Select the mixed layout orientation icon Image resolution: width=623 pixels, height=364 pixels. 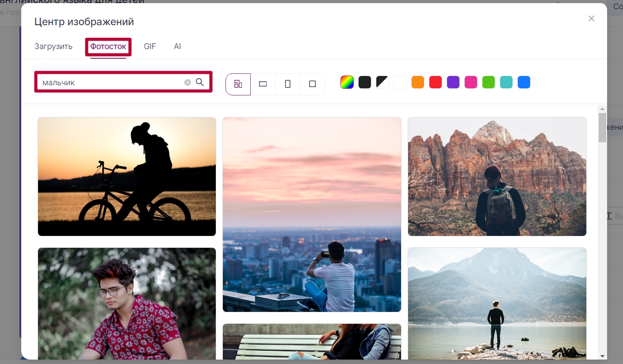238,84
